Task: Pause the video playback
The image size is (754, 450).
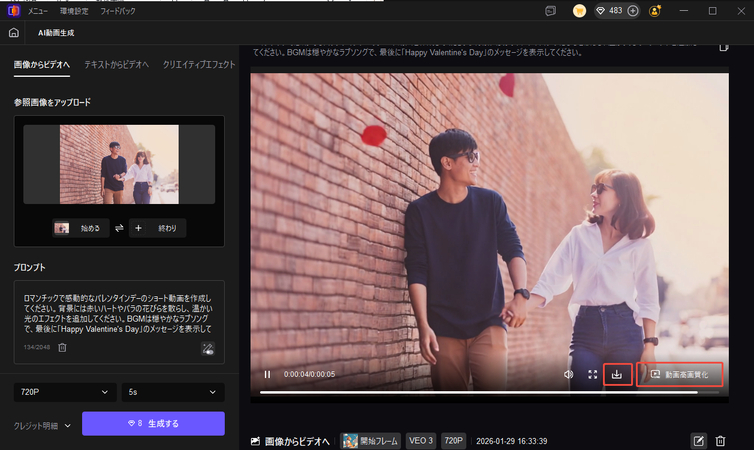Action: coord(267,374)
